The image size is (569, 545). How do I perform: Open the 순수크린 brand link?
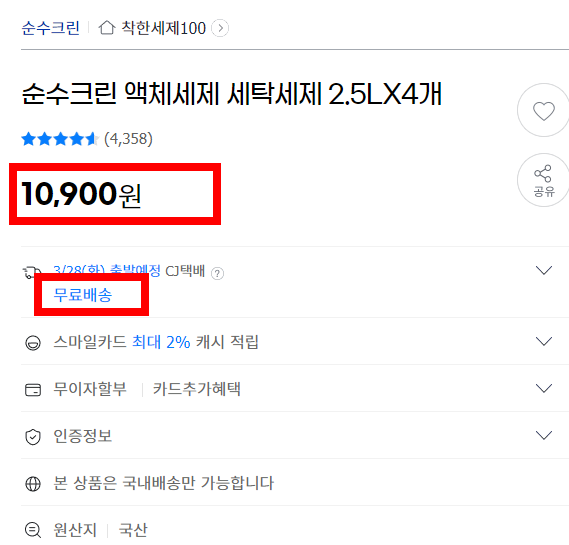50,28
